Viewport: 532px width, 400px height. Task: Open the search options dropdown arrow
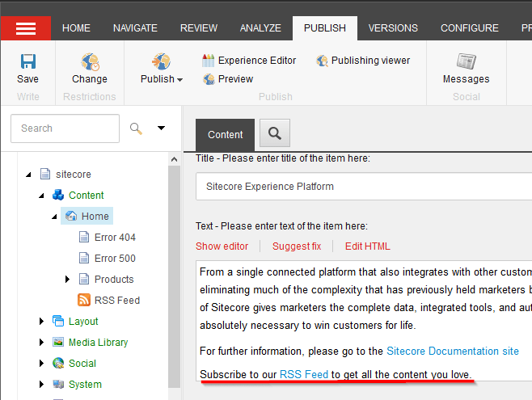coord(161,128)
